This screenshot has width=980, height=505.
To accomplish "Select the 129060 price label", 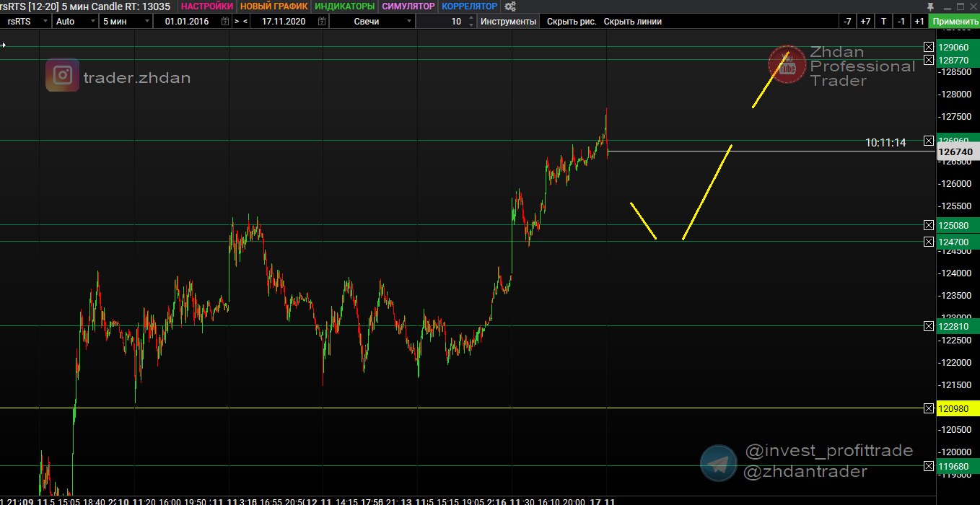I will pos(958,47).
